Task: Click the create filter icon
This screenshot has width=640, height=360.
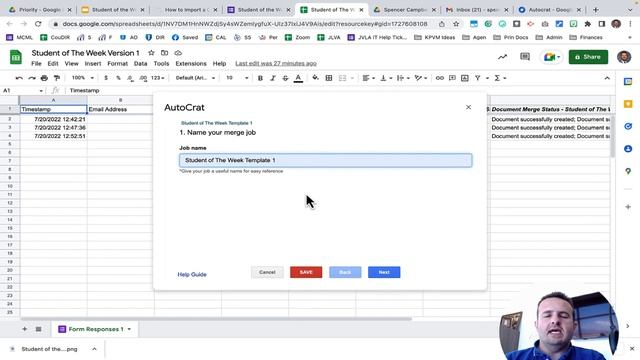Action: (x=478, y=78)
